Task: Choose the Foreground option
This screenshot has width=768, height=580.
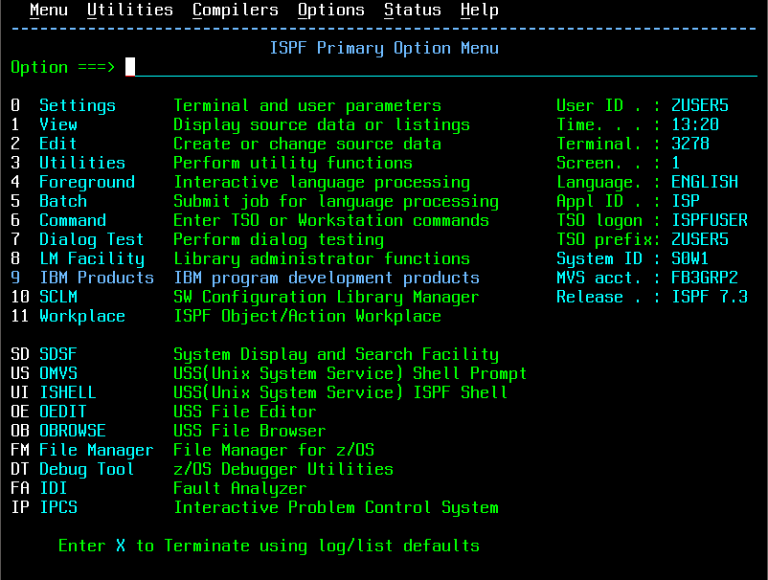Action: point(87,182)
